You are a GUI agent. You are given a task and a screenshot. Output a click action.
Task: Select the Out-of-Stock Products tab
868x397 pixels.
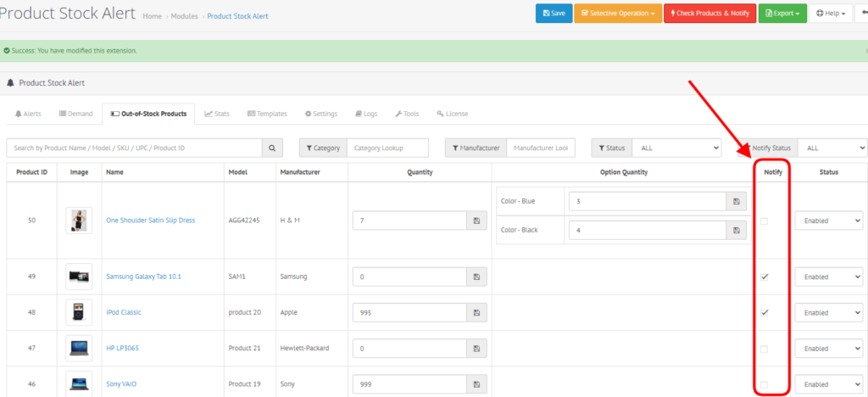[148, 114]
